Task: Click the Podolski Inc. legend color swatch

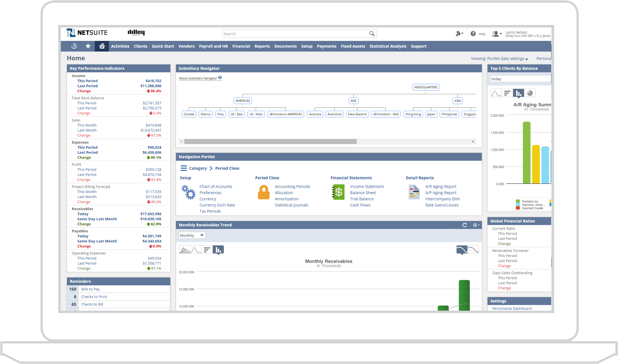Action: point(518,201)
